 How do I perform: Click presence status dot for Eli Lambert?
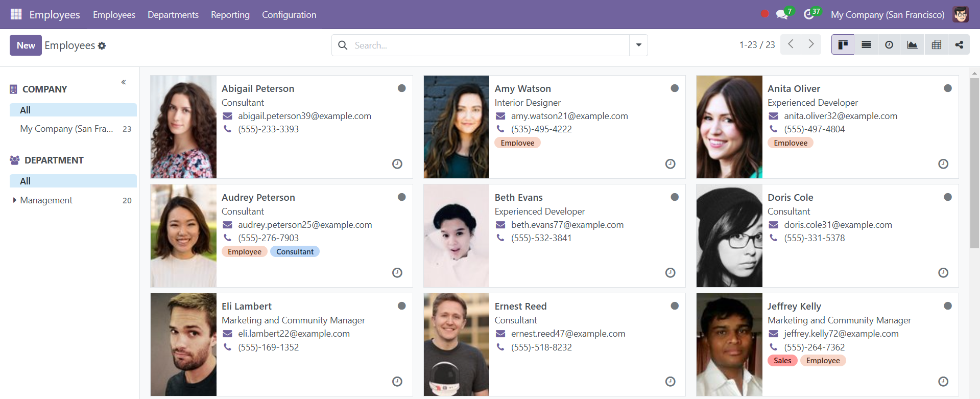tap(402, 306)
